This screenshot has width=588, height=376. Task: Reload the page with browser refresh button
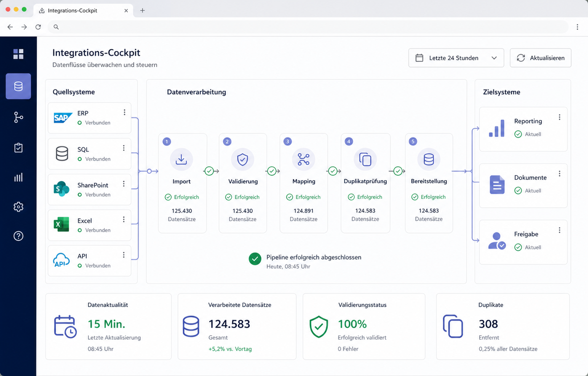pyautogui.click(x=38, y=27)
